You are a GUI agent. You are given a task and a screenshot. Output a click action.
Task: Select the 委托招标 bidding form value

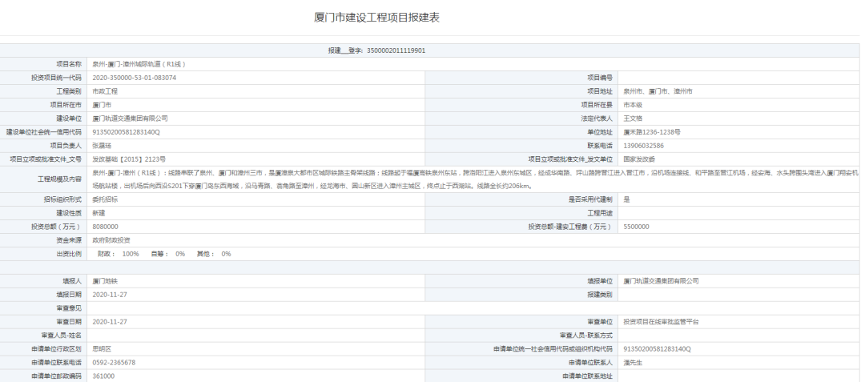pyautogui.click(x=105, y=200)
